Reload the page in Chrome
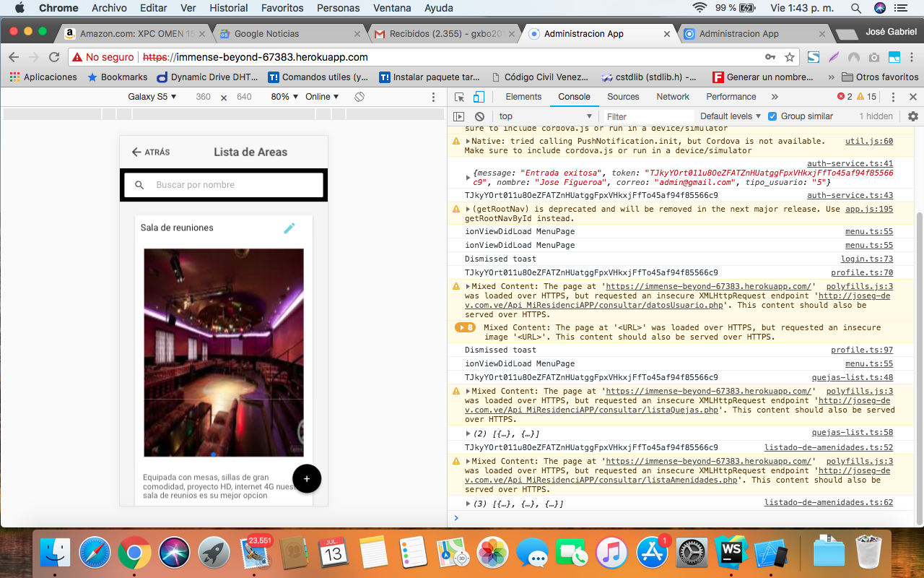This screenshot has height=578, width=924. pyautogui.click(x=54, y=57)
